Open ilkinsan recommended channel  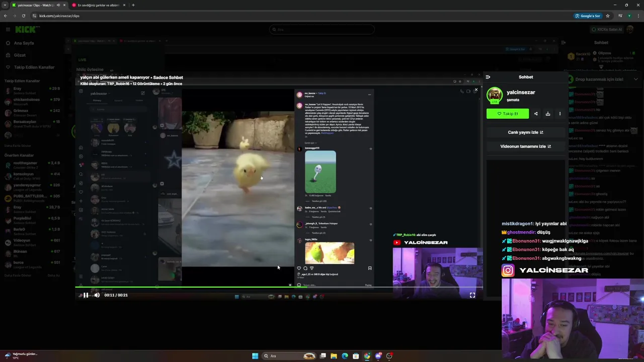[x=32, y=253]
